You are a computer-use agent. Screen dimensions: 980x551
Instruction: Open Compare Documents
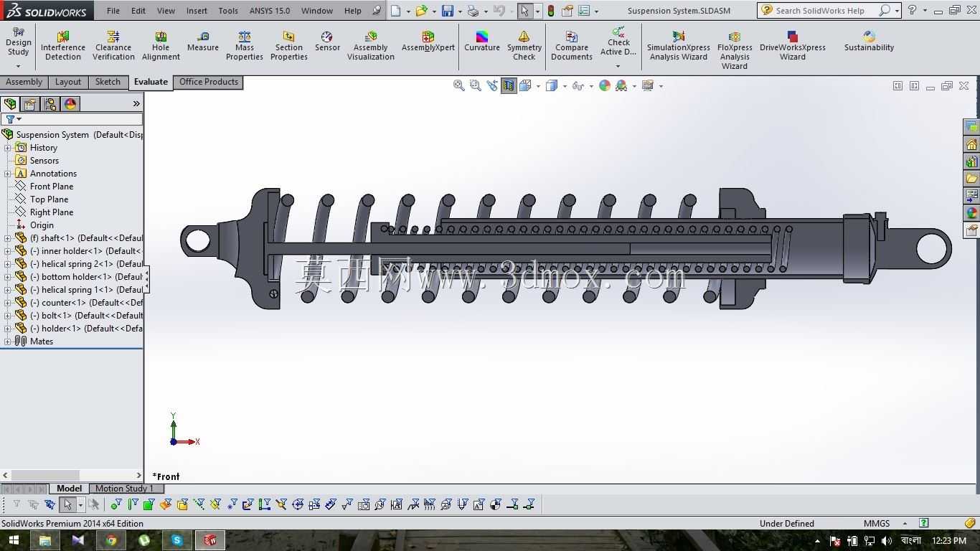[572, 46]
